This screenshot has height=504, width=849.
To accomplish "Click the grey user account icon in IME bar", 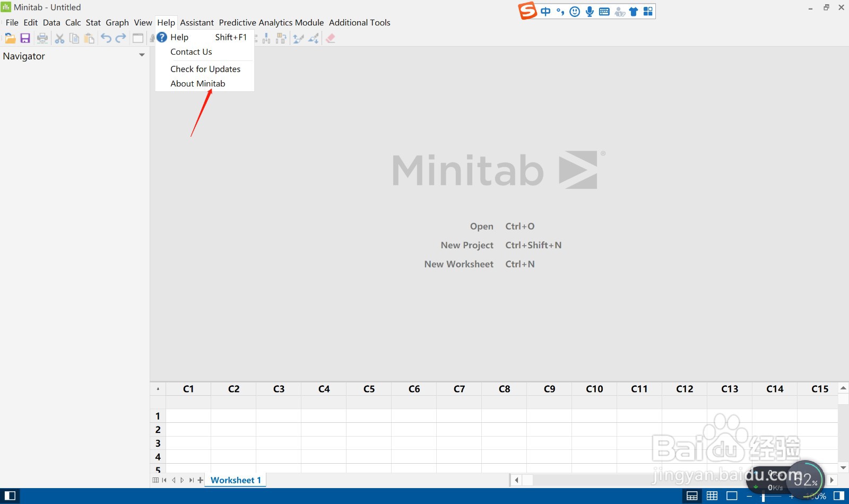I will click(x=619, y=12).
